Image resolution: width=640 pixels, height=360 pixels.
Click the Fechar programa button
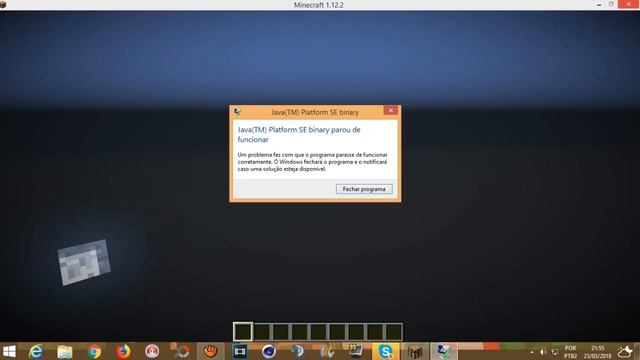click(x=364, y=189)
